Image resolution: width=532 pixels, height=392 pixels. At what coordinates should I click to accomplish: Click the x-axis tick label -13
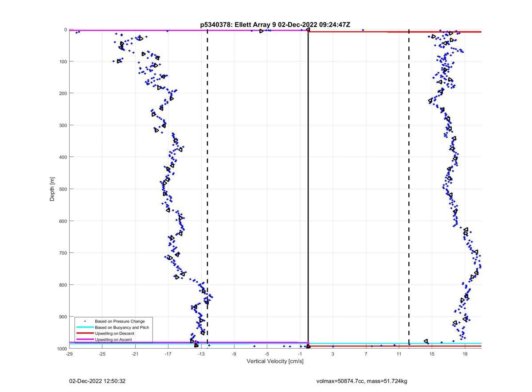pos(201,354)
